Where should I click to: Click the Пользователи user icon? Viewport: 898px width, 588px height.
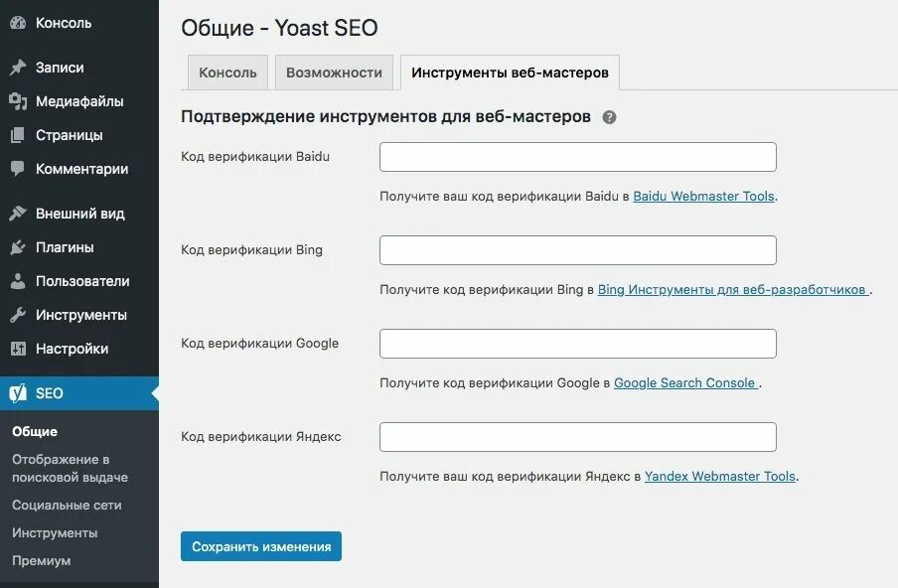(18, 281)
